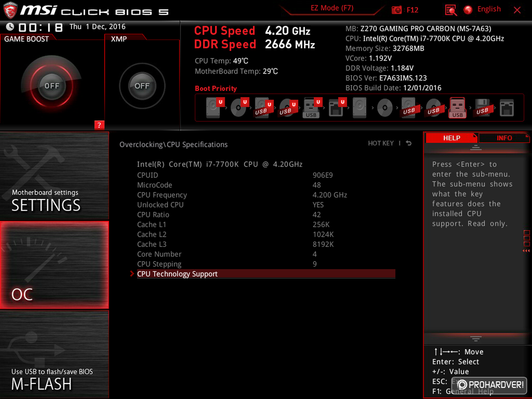Click the CPU Stepping row label
Screen dimensions: 532x399
pyautogui.click(x=159, y=264)
